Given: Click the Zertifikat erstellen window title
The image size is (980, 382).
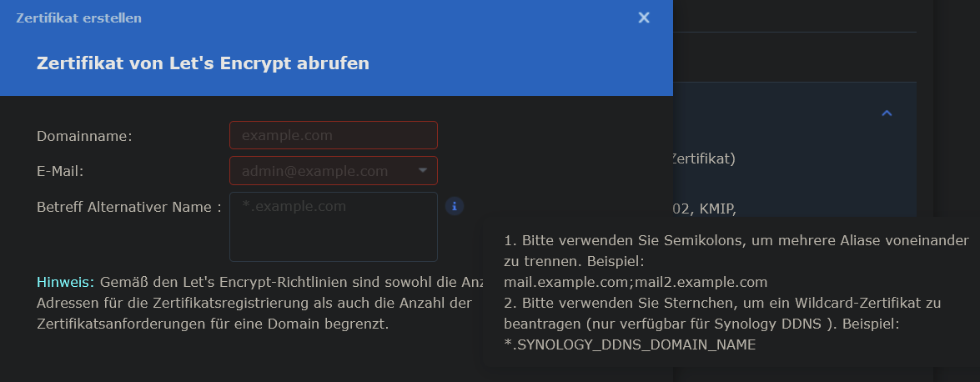Looking at the screenshot, I should coord(78,18).
